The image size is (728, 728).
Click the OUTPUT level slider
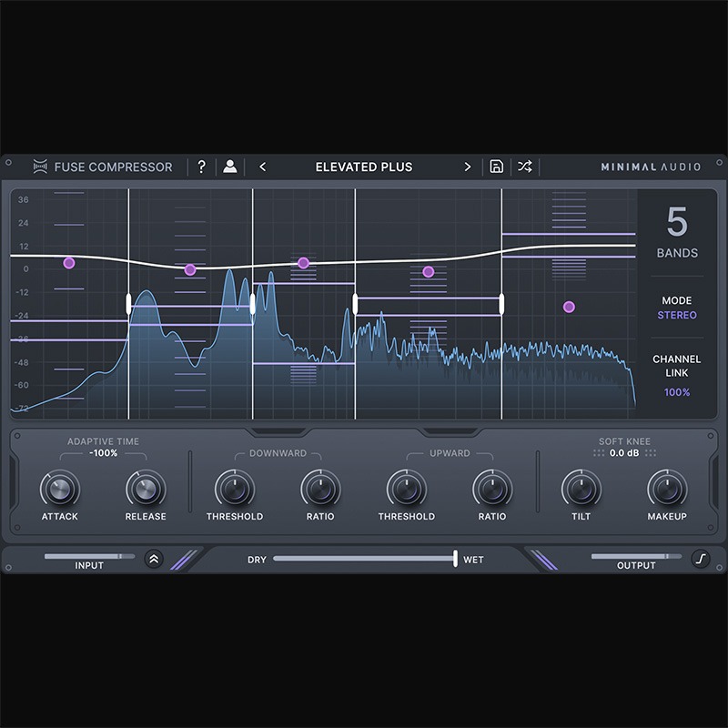click(x=636, y=556)
